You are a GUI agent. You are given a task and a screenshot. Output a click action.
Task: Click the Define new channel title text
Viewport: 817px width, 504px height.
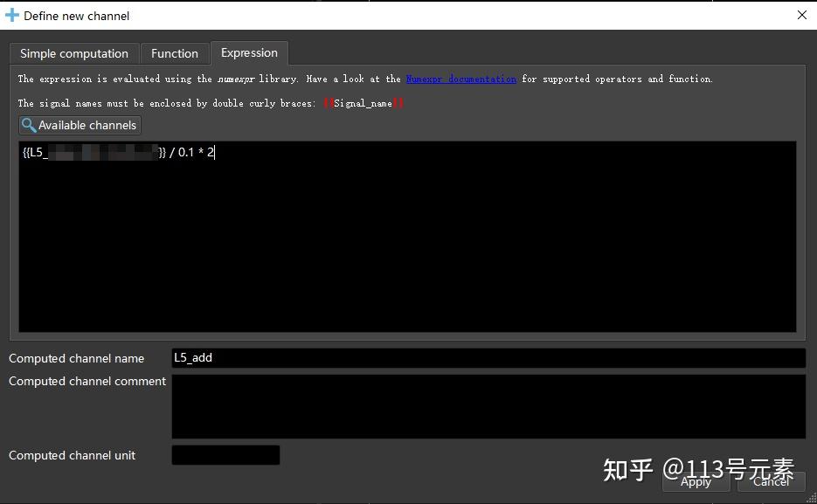pos(77,15)
